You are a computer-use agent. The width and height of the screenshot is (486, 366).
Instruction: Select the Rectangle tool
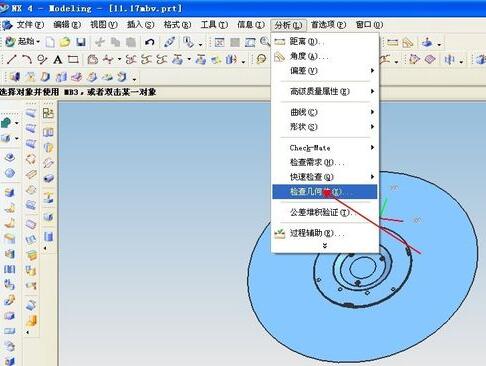pos(73,60)
